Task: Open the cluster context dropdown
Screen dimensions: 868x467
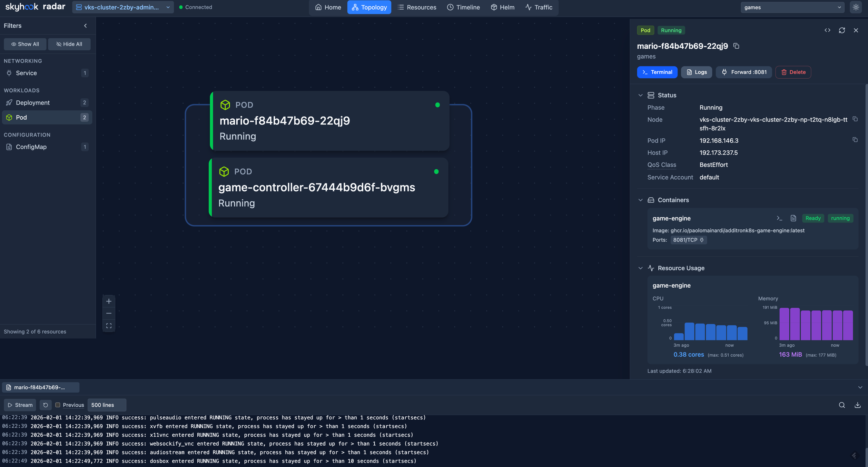Action: [123, 7]
